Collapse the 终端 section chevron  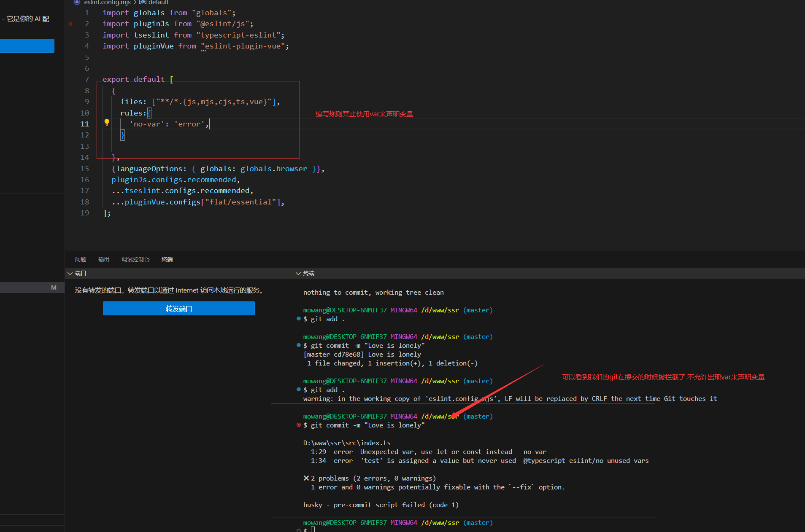298,273
